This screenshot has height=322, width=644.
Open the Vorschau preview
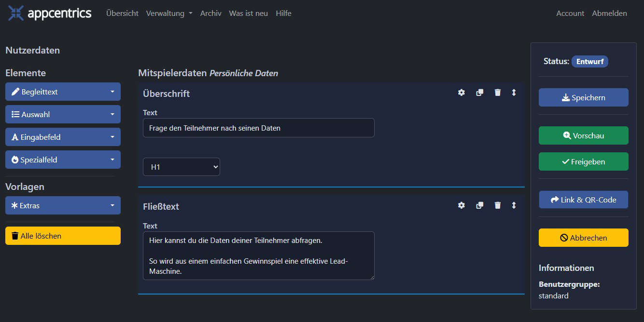pyautogui.click(x=584, y=135)
